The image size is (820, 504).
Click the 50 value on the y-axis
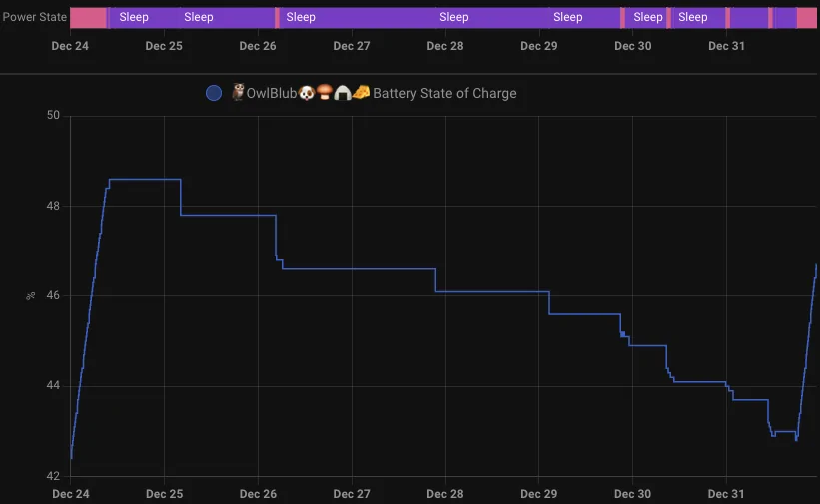[53, 115]
